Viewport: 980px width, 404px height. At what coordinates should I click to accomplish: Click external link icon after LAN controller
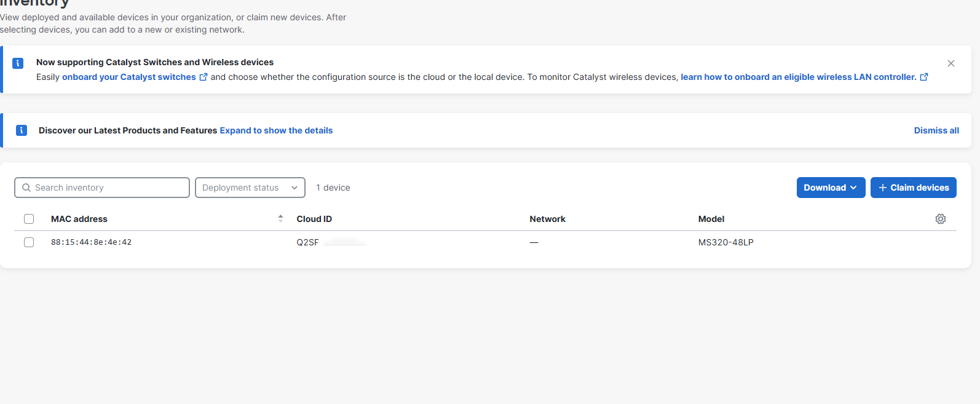pos(923,77)
